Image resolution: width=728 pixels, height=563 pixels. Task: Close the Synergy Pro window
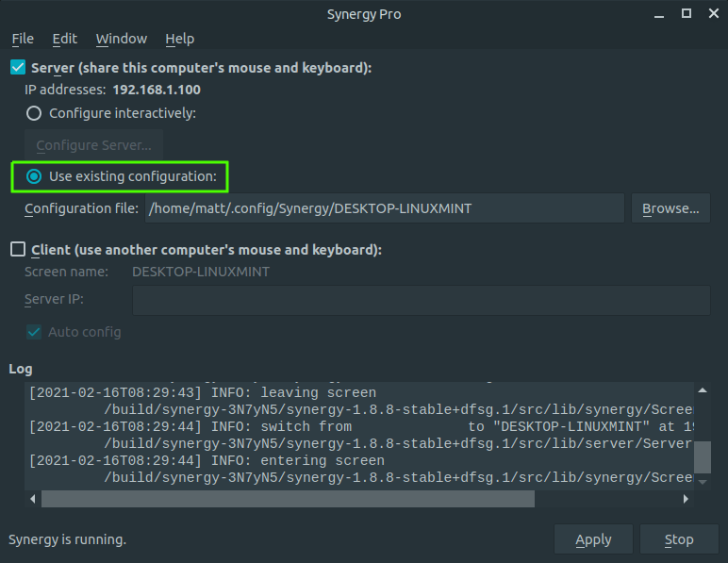[x=712, y=13]
